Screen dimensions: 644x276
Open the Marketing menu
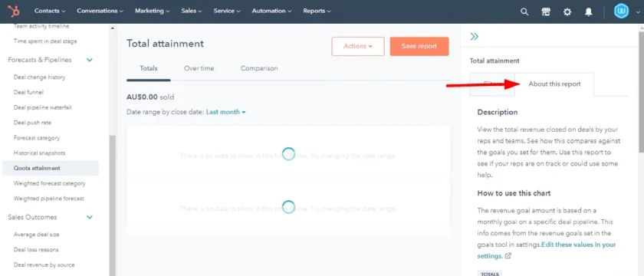point(152,11)
